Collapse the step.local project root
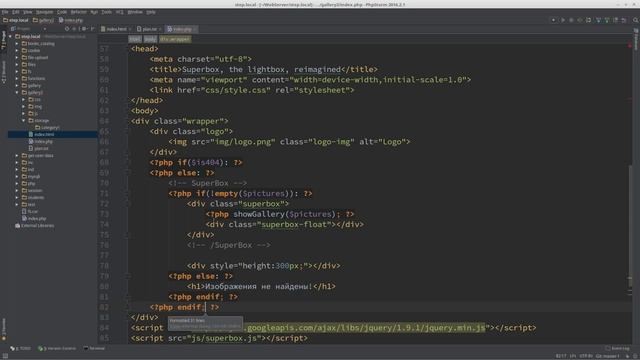Screen dimensions: 640x360 tap(11, 36)
